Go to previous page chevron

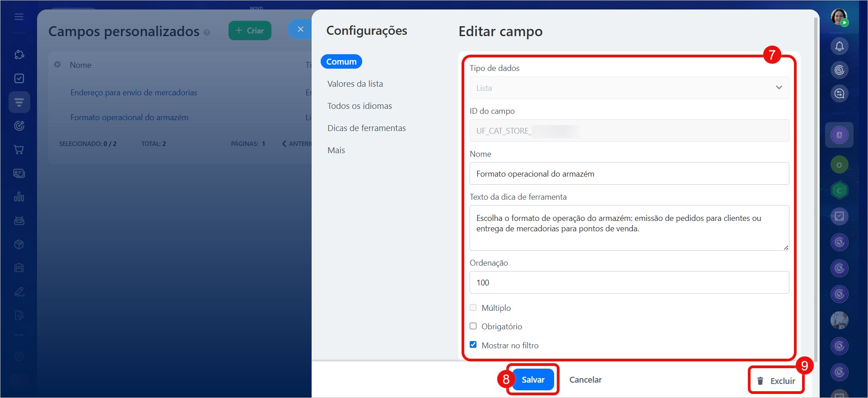[x=284, y=144]
